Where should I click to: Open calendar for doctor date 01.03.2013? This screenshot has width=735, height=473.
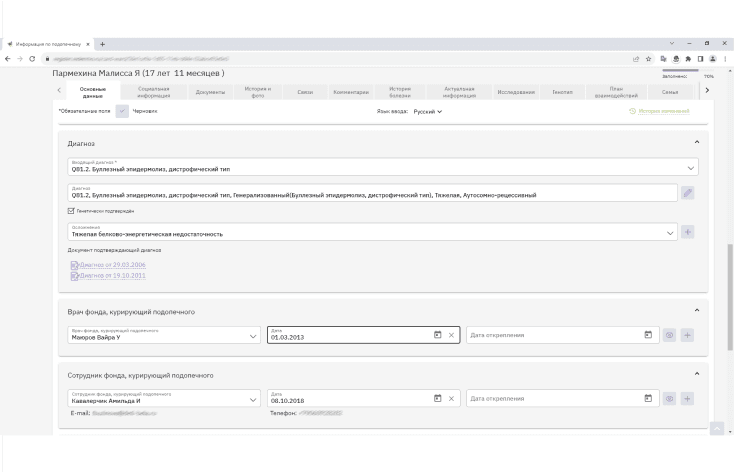click(437, 335)
